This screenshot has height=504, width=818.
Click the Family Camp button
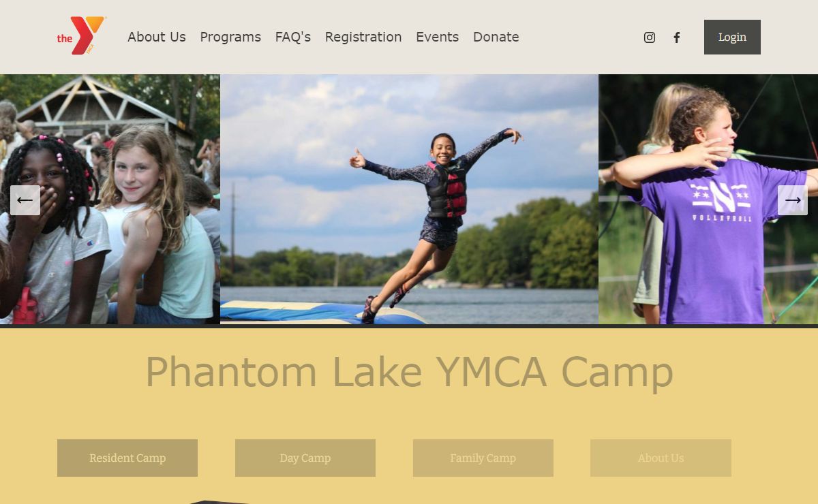(x=483, y=458)
